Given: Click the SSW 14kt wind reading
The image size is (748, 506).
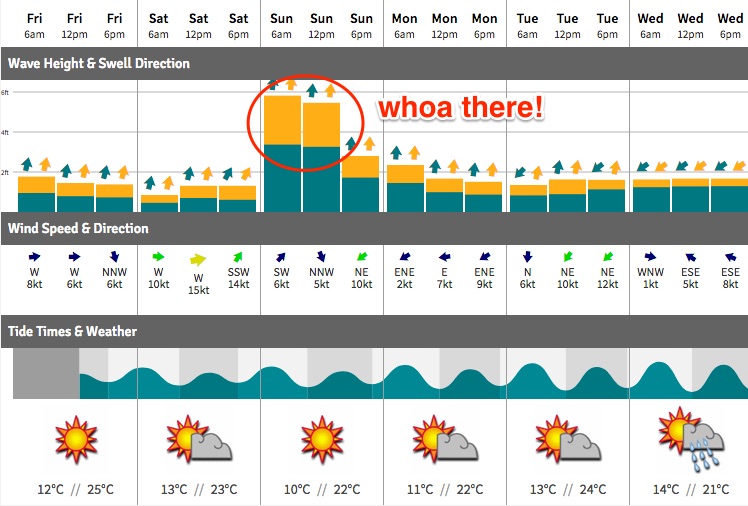Looking at the screenshot, I should coord(239,278).
